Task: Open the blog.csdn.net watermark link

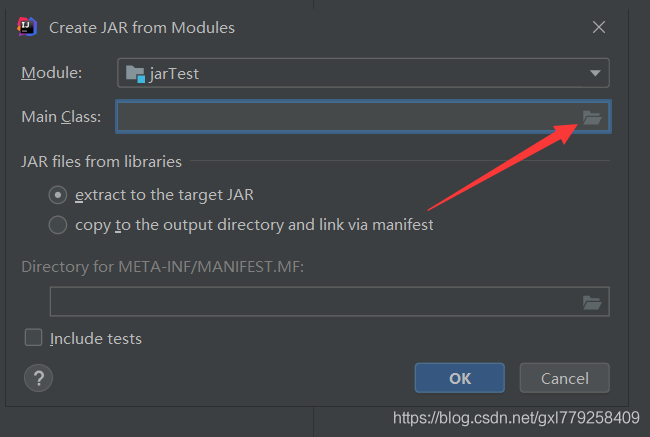Action: [516, 417]
